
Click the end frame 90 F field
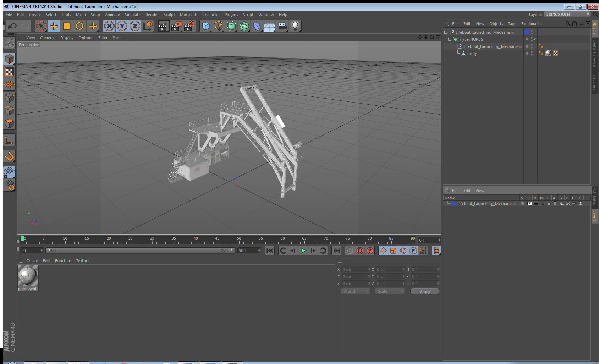pos(249,250)
